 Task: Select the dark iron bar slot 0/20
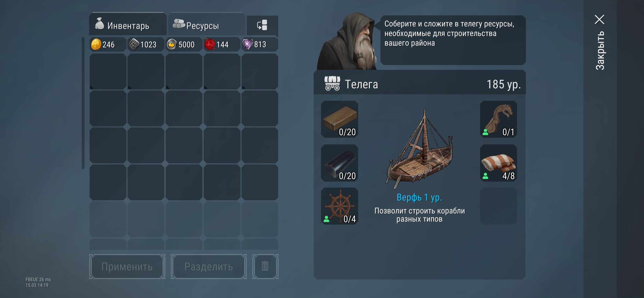339,163
